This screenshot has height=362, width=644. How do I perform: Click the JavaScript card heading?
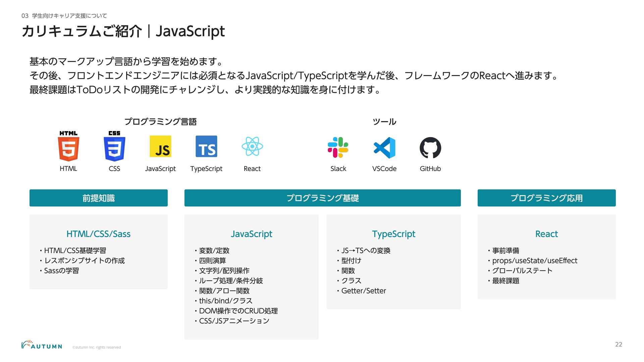pyautogui.click(x=251, y=234)
